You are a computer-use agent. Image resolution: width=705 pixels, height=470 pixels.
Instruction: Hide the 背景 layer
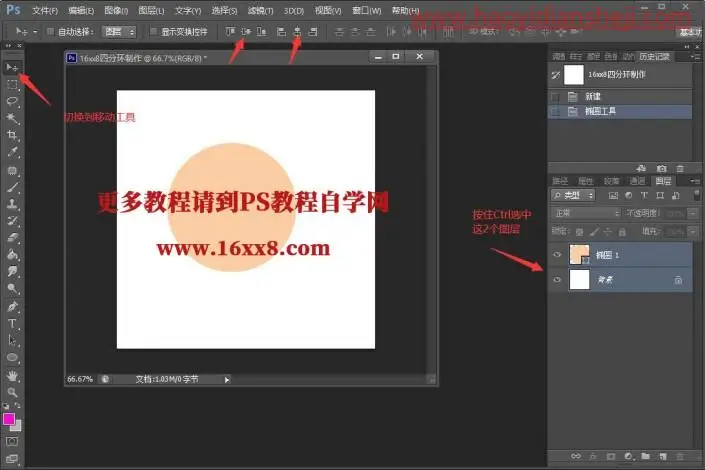pyautogui.click(x=557, y=280)
